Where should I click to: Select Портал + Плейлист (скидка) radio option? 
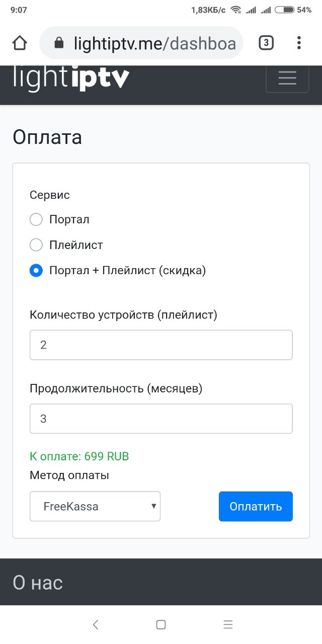pyautogui.click(x=36, y=271)
